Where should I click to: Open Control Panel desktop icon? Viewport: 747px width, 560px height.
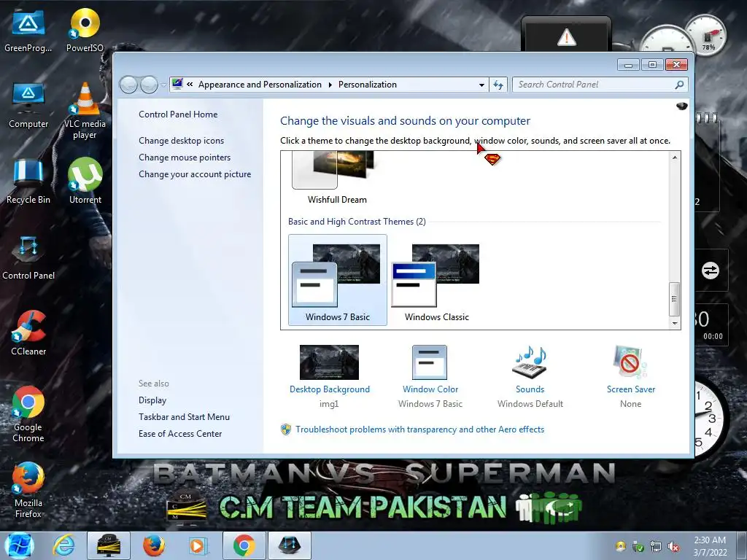tap(28, 257)
